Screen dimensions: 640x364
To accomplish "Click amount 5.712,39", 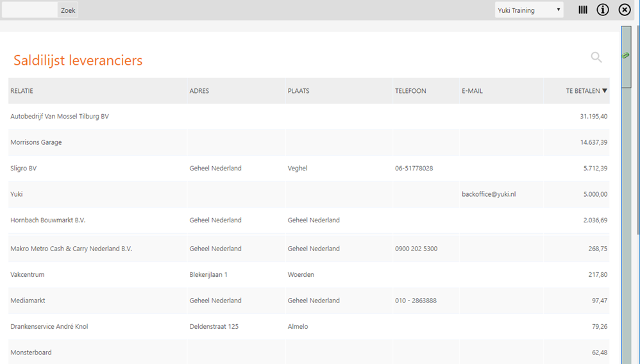I will tap(595, 168).
